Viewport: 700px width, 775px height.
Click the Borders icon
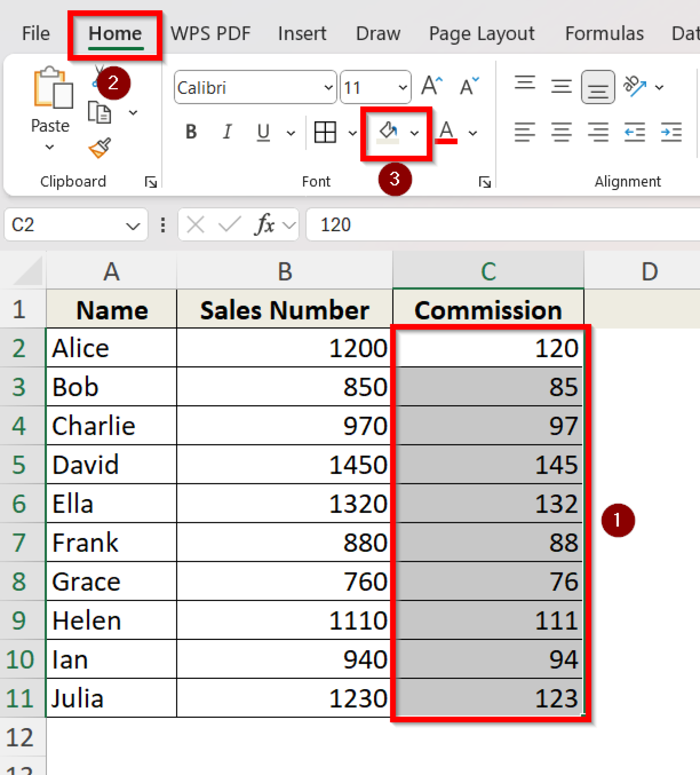click(x=325, y=132)
